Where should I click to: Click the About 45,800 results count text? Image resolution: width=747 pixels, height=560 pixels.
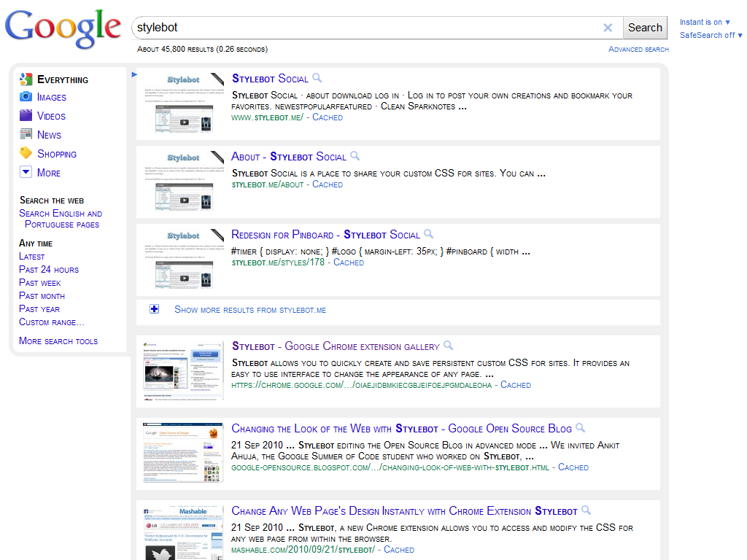[x=203, y=49]
